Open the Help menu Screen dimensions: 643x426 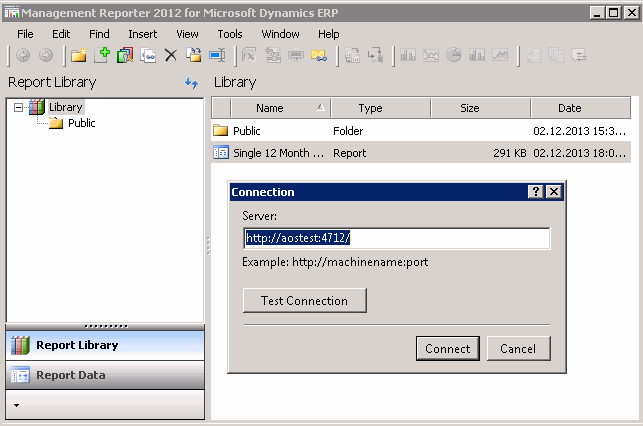coord(328,34)
